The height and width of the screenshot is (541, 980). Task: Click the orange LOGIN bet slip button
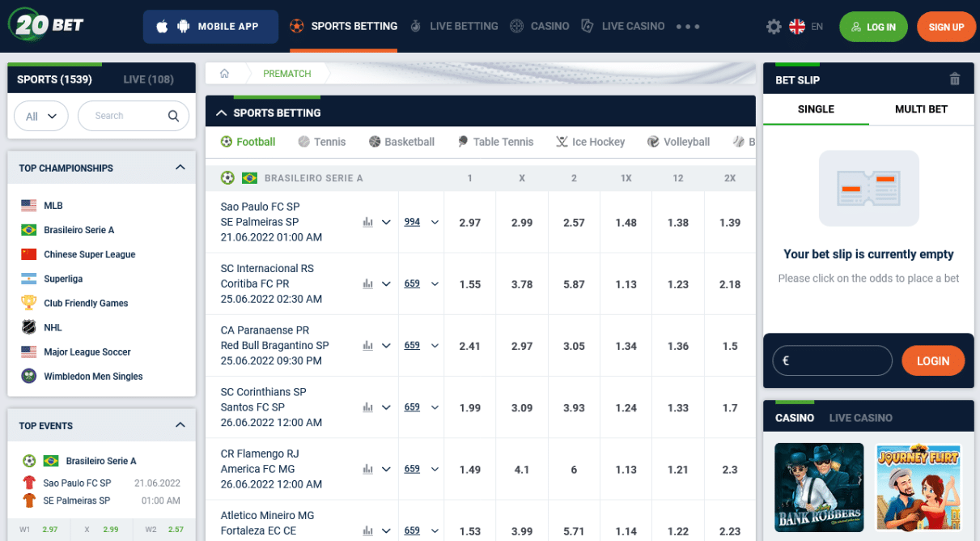tap(933, 361)
